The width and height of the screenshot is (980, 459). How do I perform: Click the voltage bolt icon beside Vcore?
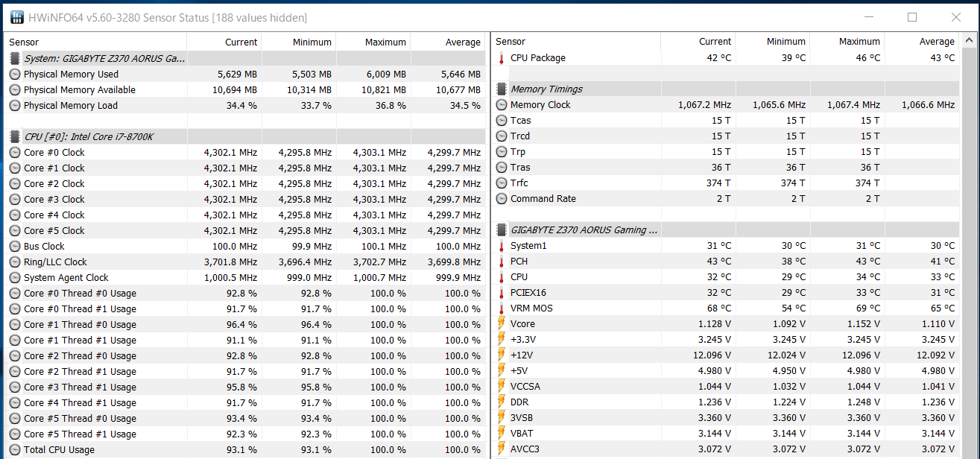coord(502,324)
